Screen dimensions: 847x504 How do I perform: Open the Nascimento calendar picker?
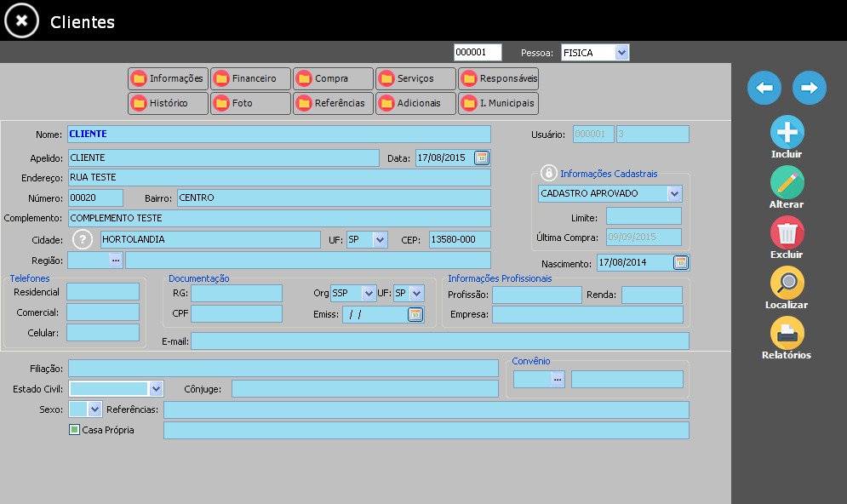click(681, 262)
